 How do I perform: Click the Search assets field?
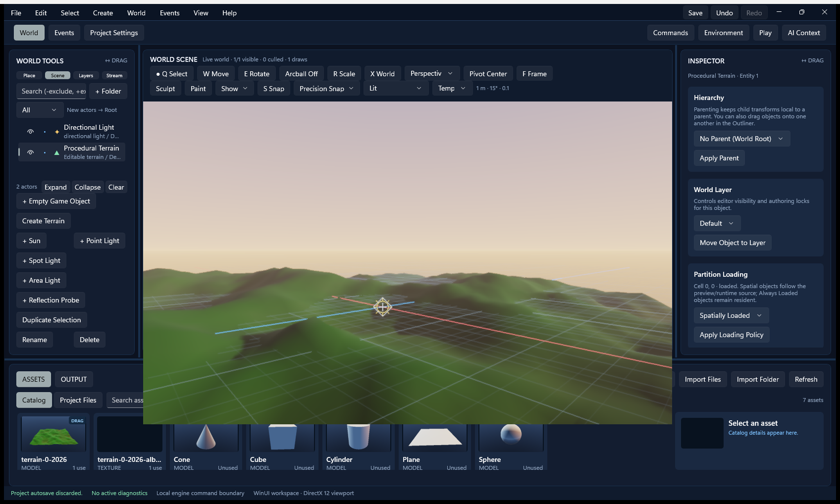point(125,400)
